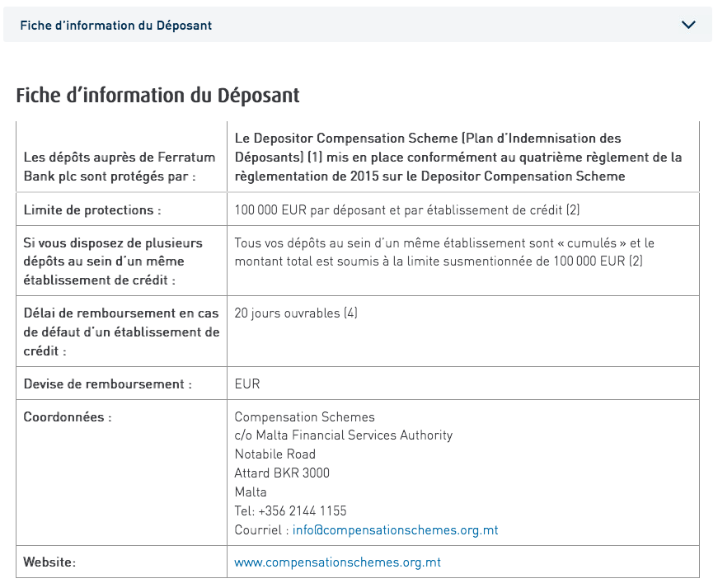Click the 'Fiche d'information du Déposant' accordion title

tap(116, 26)
